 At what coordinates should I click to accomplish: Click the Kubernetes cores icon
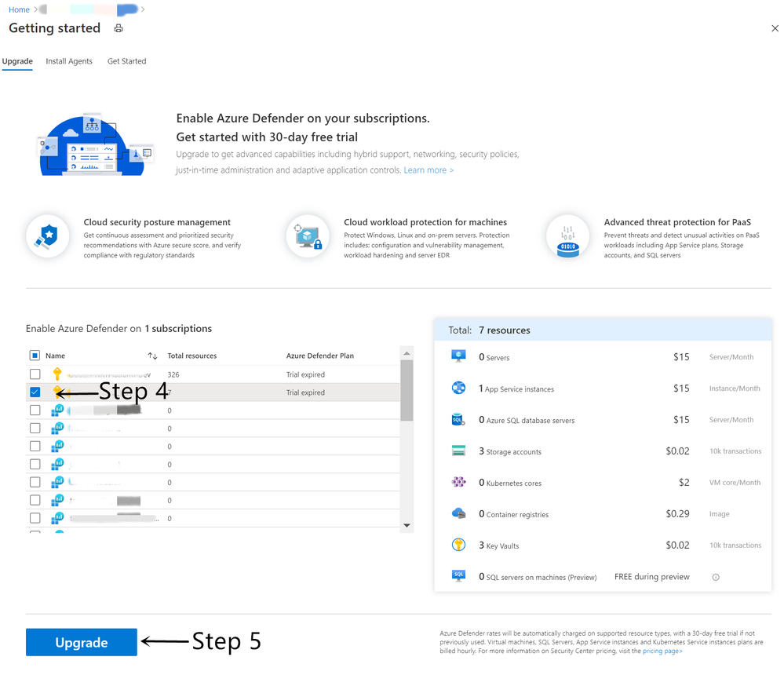(x=458, y=482)
